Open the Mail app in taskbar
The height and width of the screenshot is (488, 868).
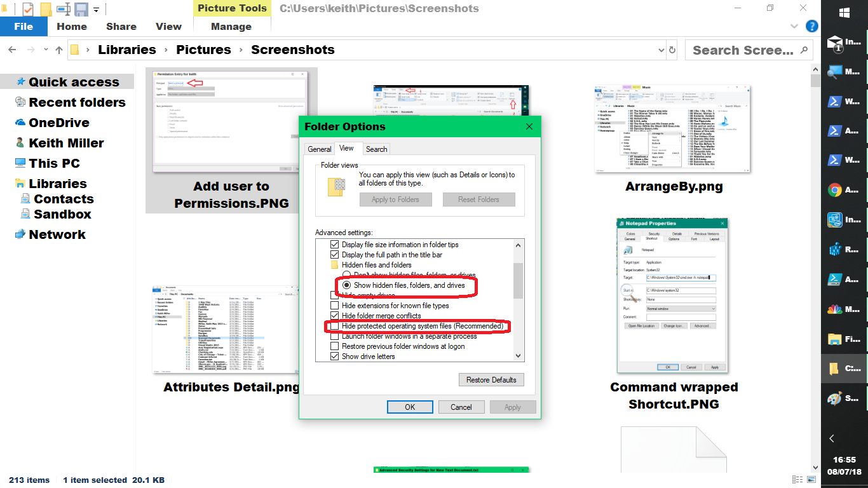tap(844, 43)
